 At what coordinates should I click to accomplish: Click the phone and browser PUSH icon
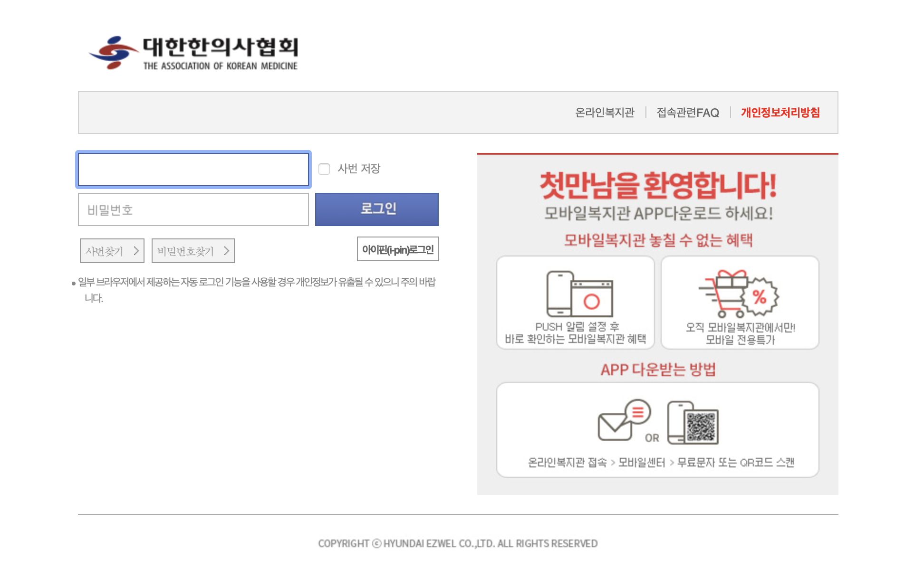[x=579, y=294]
